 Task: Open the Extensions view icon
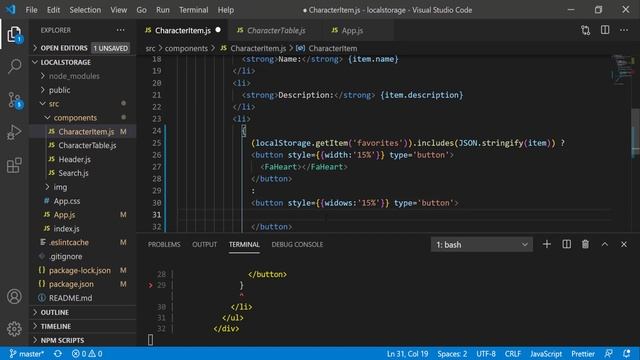tap(14, 165)
